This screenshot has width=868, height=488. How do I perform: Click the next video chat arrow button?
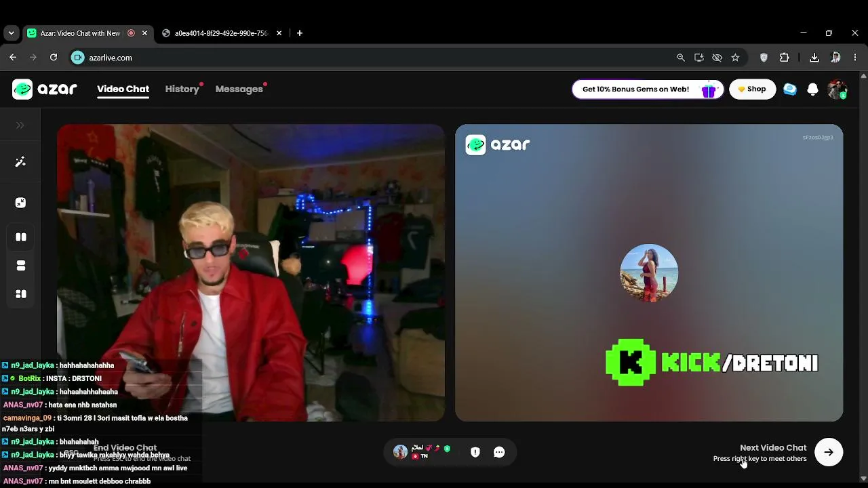point(829,452)
